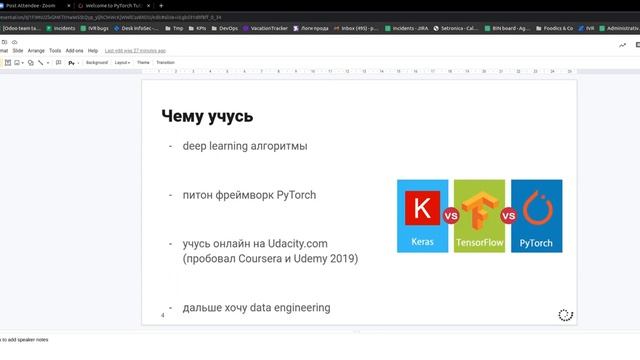640x360 pixels.
Task: Click the bullet 'deep learning алгоритмы'
Action: coord(245,146)
